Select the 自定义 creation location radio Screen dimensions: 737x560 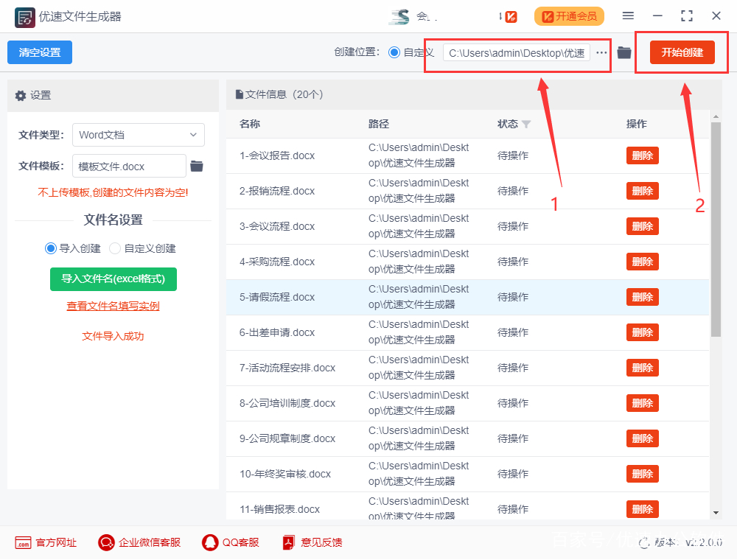coord(394,52)
